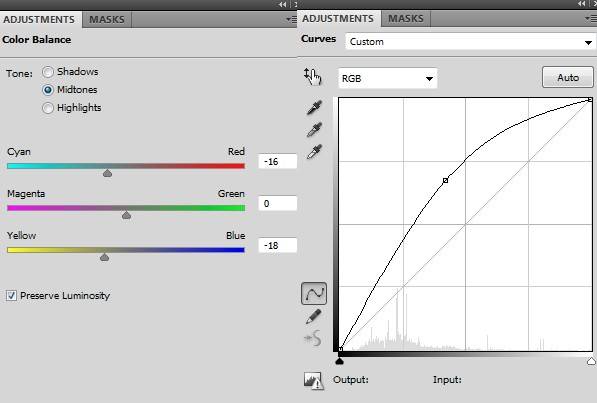Click the Cyan-Red slider handle
The image size is (597, 403).
point(107,174)
